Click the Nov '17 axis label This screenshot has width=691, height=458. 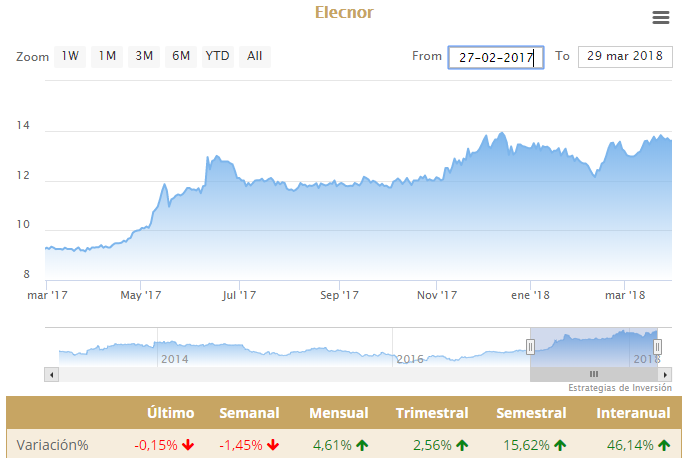437,295
